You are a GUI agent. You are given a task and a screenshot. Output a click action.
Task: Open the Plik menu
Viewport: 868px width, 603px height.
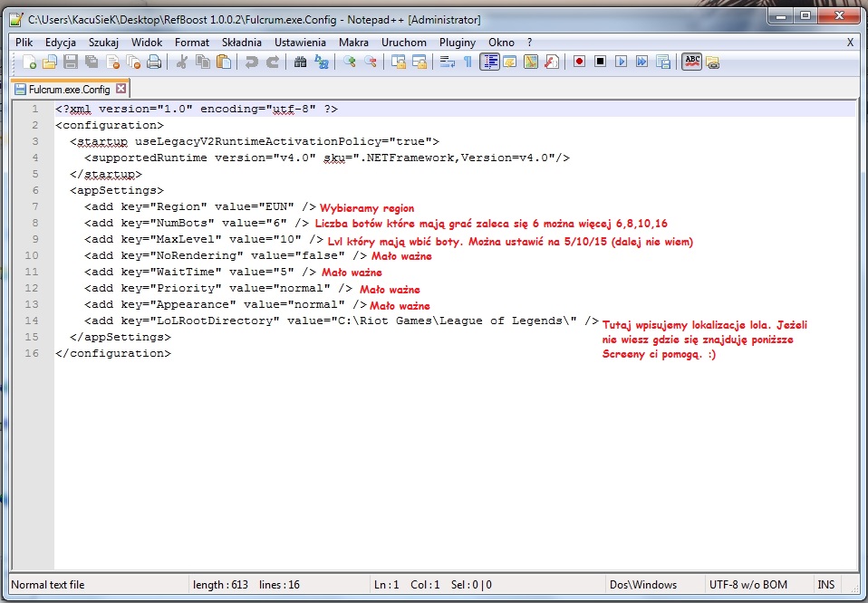point(24,42)
